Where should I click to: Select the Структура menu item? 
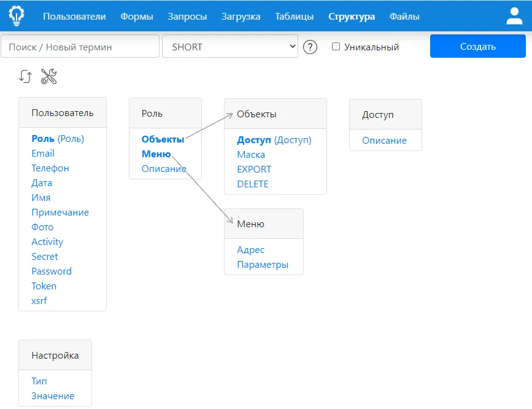352,17
